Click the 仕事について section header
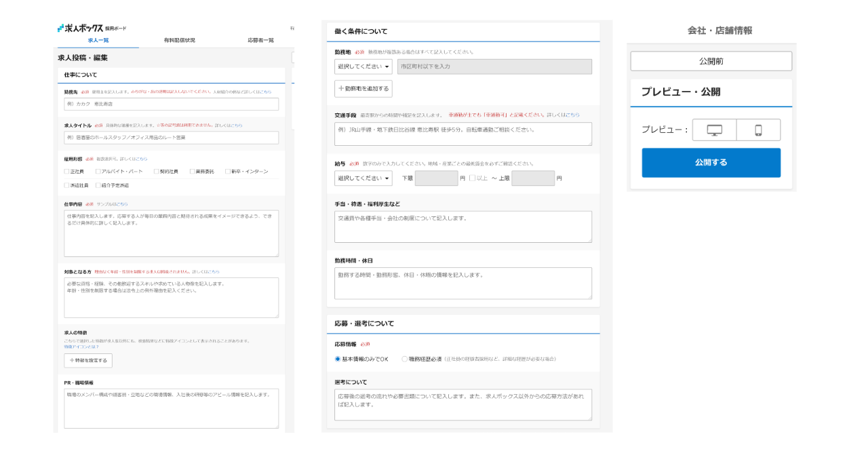 [81, 75]
